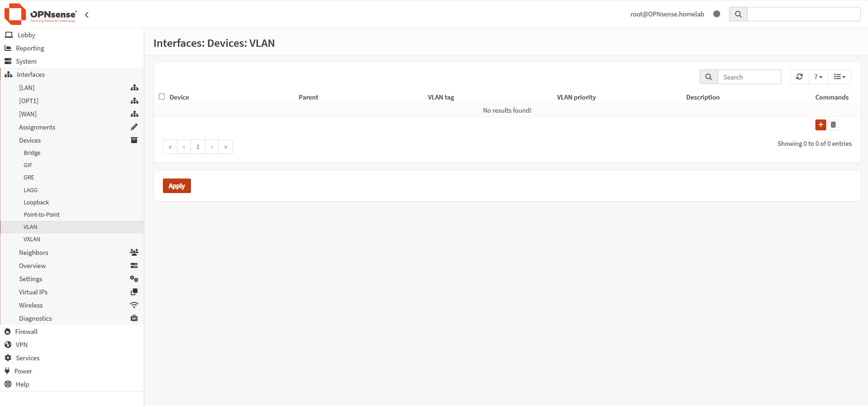This screenshot has height=407, width=868.
Task: Sort by the VLAN priority column
Action: [576, 97]
